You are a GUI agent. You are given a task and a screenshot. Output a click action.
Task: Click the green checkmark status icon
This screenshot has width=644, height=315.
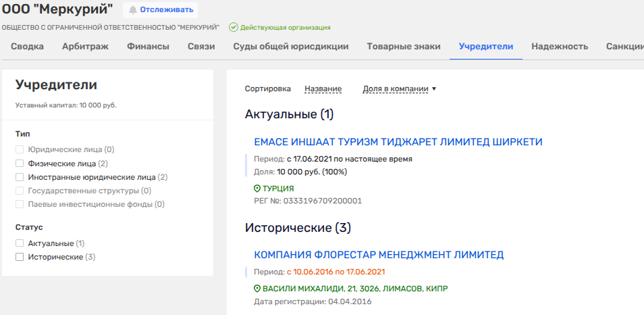pyautogui.click(x=233, y=28)
